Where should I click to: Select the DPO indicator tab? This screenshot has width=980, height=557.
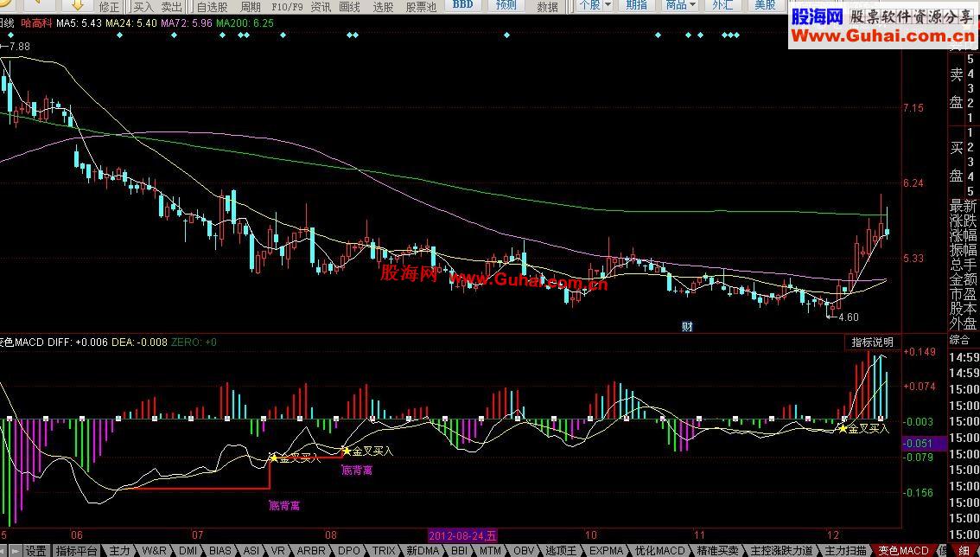349,551
